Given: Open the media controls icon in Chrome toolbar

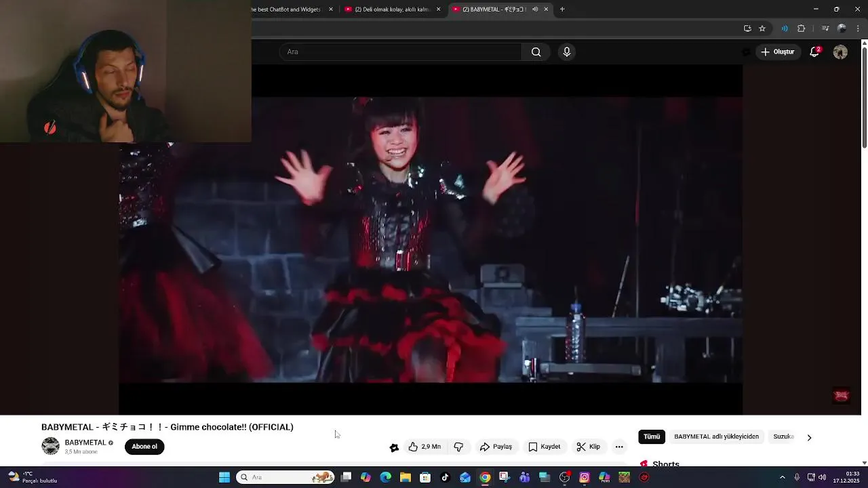Looking at the screenshot, I should point(825,28).
